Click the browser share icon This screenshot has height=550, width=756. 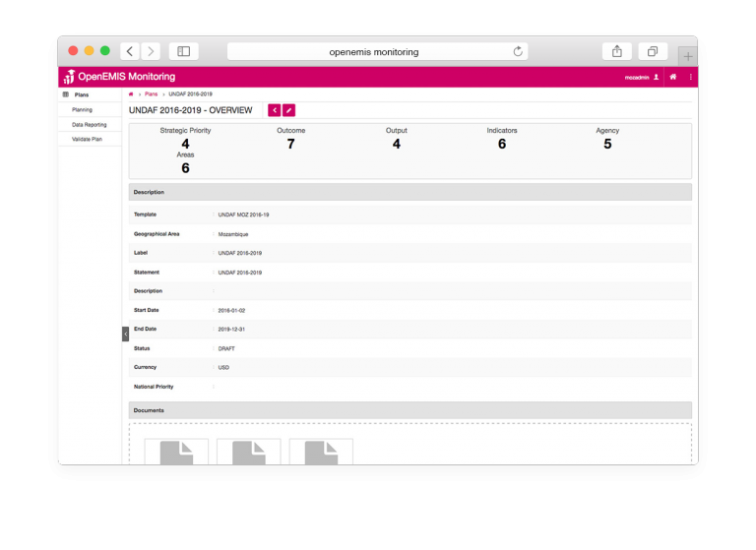(617, 51)
